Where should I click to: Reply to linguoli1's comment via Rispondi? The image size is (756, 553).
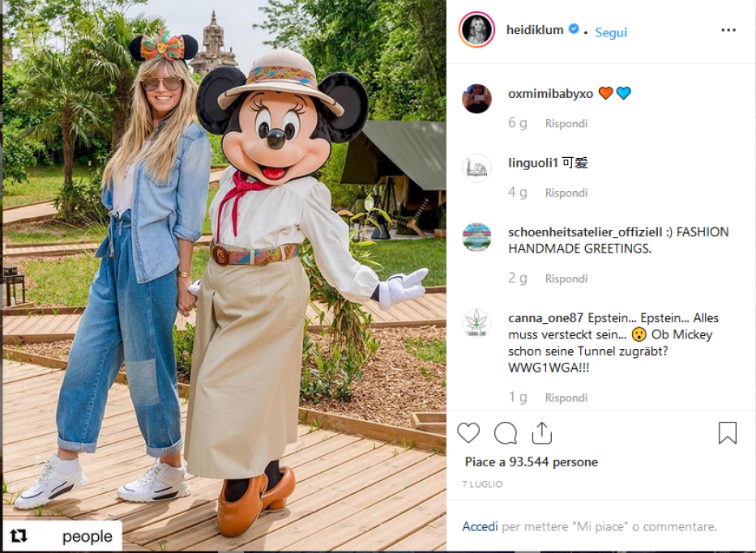click(566, 193)
